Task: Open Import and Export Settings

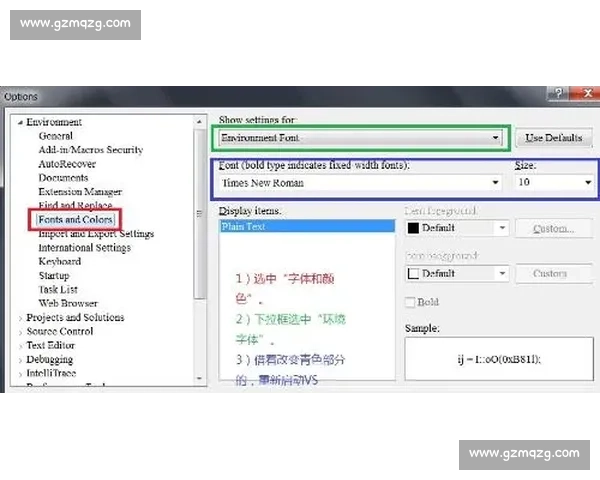Action: coord(96,233)
